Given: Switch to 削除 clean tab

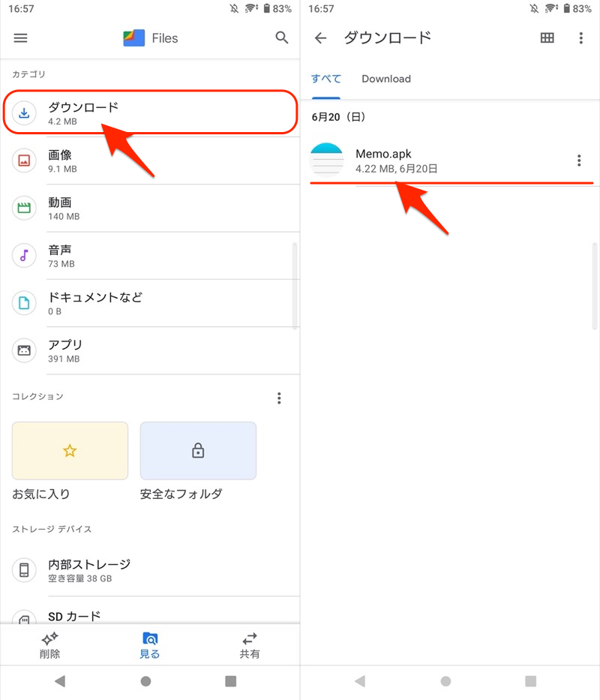Looking at the screenshot, I should pyautogui.click(x=50, y=645).
